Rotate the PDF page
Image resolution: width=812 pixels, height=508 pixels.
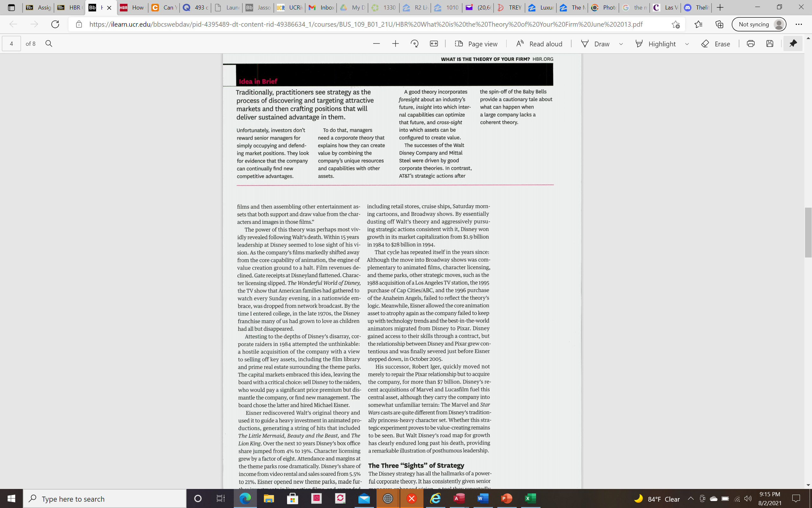click(415, 44)
